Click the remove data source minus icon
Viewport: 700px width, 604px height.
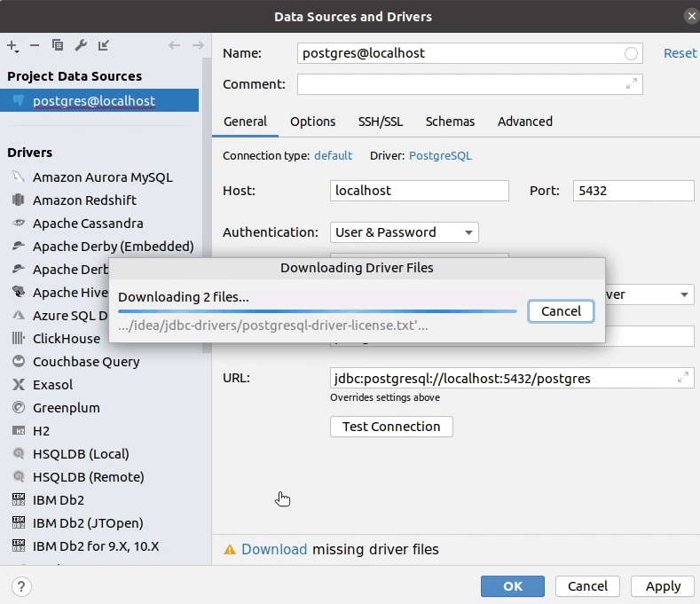(35, 45)
